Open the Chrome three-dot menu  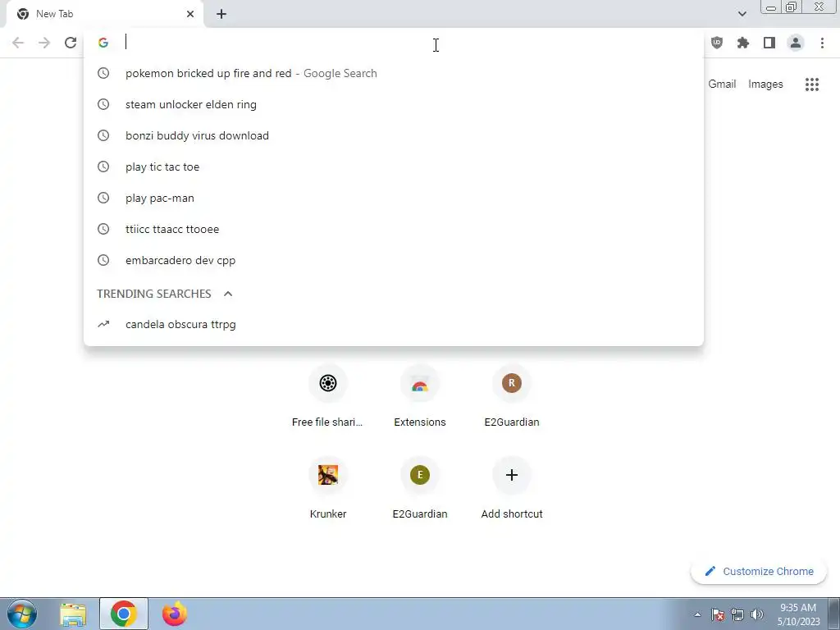coord(822,43)
